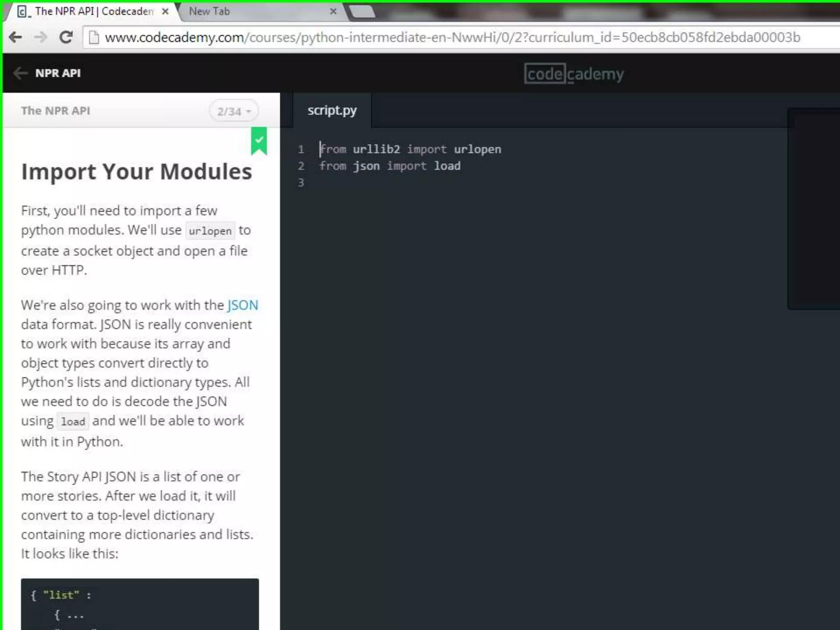Image resolution: width=840 pixels, height=630 pixels.
Task: Click the green completed bookmark checkmark
Action: click(259, 142)
